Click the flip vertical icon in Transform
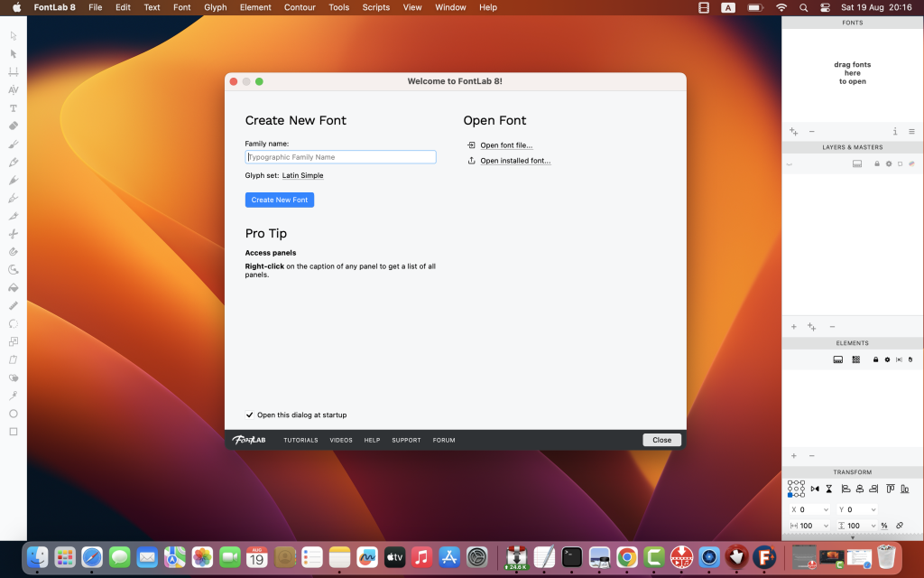The height and width of the screenshot is (578, 924). coord(828,489)
